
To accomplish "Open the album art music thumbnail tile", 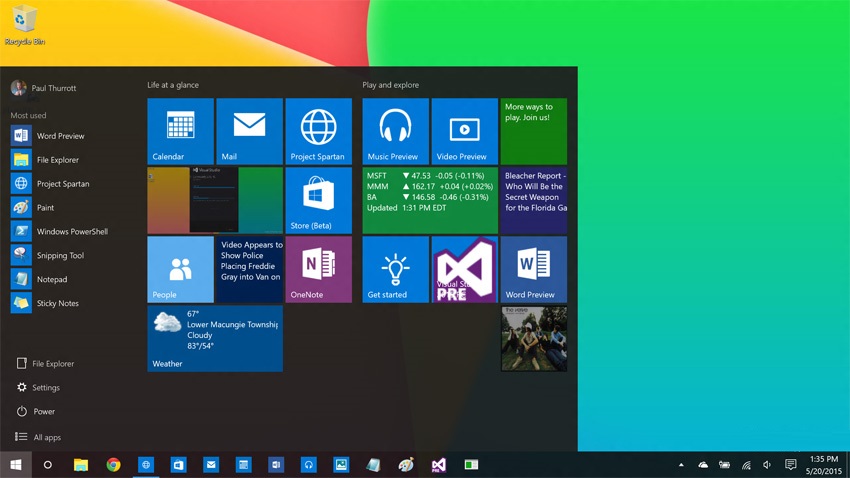I will [x=534, y=339].
